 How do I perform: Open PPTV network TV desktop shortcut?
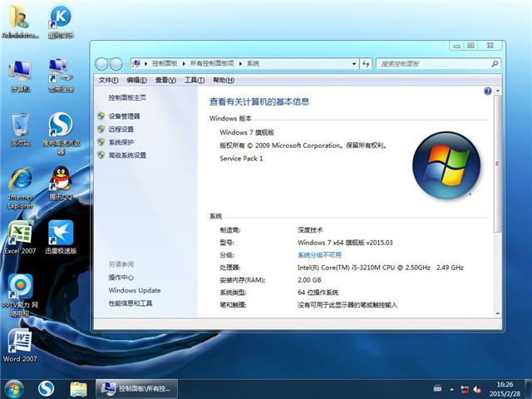click(x=20, y=296)
